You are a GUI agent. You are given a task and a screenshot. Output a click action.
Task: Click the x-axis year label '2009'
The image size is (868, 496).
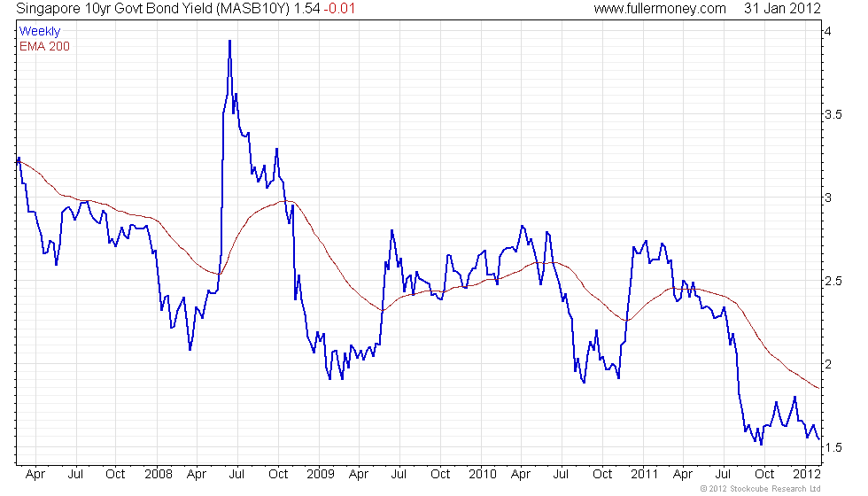click(321, 475)
